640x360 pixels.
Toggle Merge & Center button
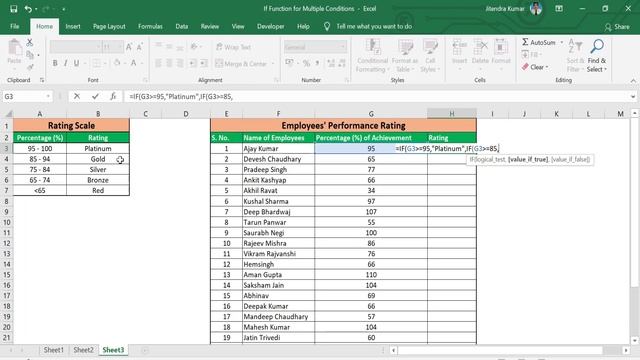(241, 63)
